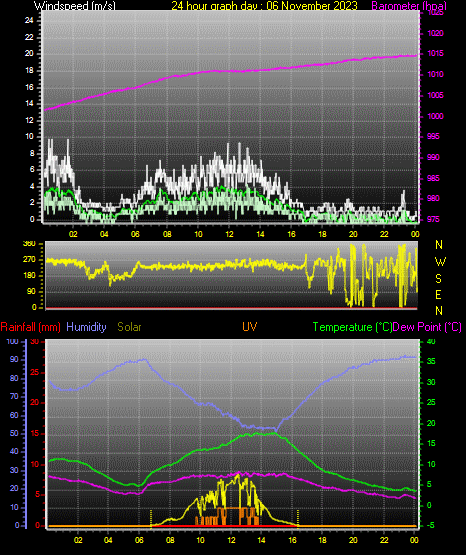Click barometer scale value 1020
The height and width of the screenshot is (555, 466).
tap(435, 33)
